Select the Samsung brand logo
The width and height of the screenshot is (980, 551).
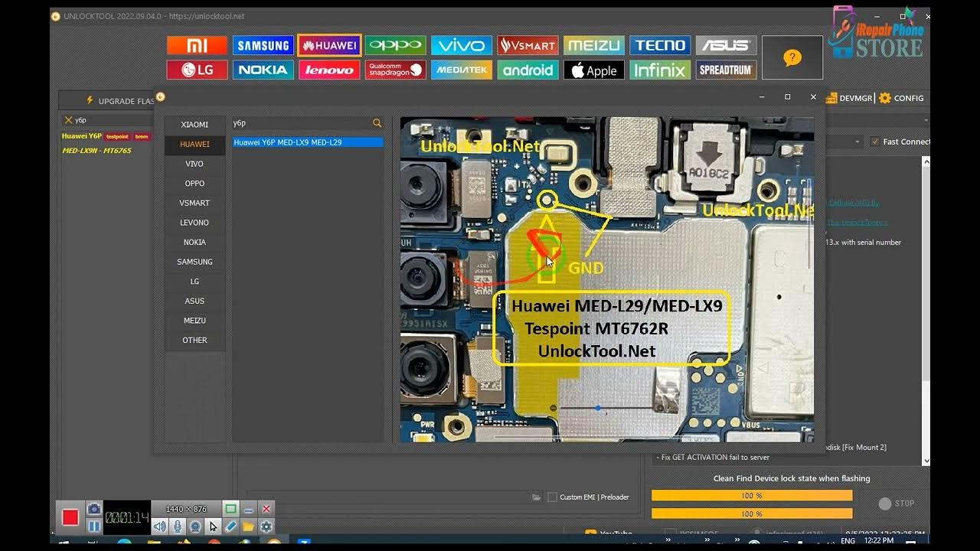pos(263,45)
